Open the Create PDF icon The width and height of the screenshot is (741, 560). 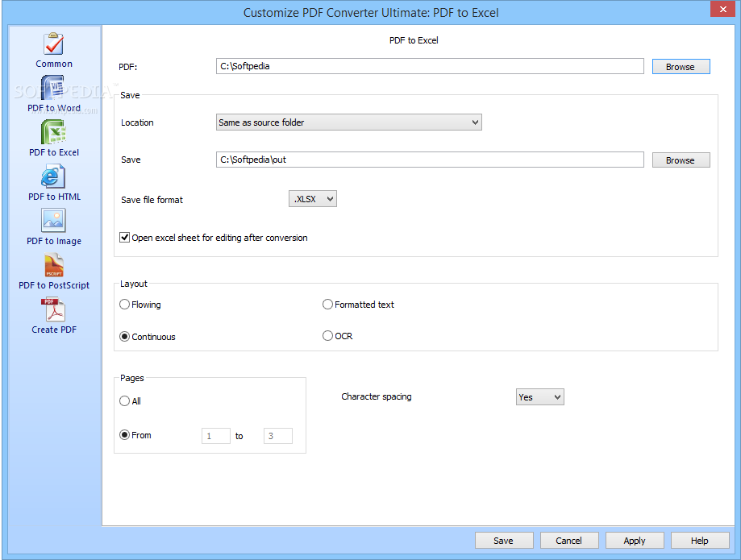coord(53,309)
